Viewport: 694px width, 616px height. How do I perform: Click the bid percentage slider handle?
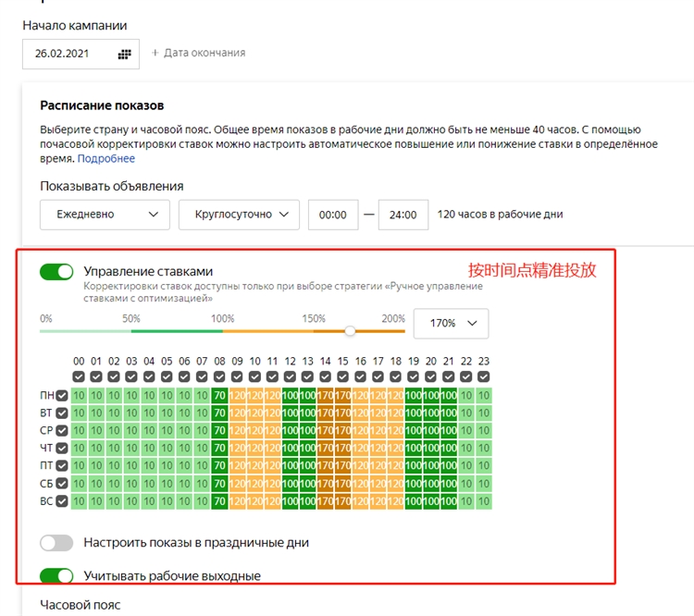pyautogui.click(x=350, y=331)
